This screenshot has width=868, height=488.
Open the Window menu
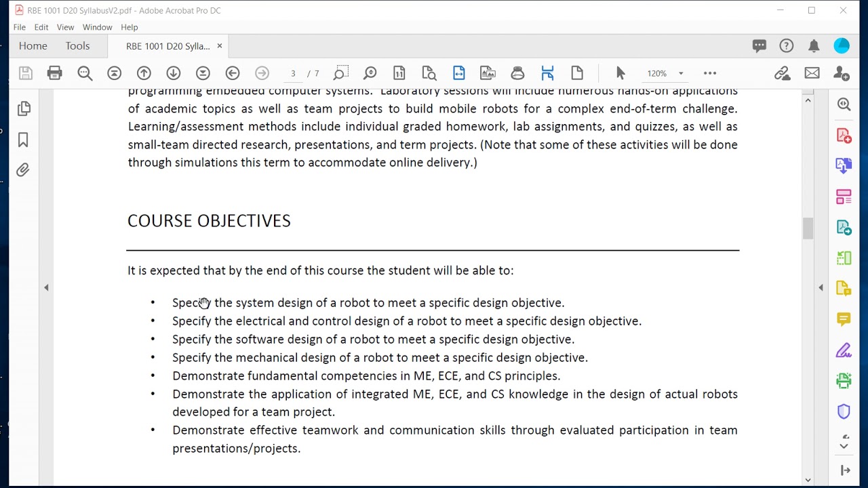pyautogui.click(x=97, y=27)
